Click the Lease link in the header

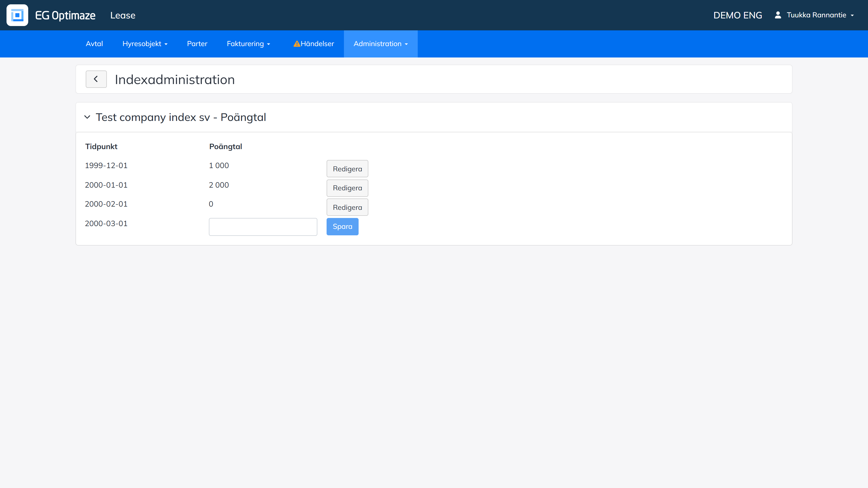(x=123, y=15)
